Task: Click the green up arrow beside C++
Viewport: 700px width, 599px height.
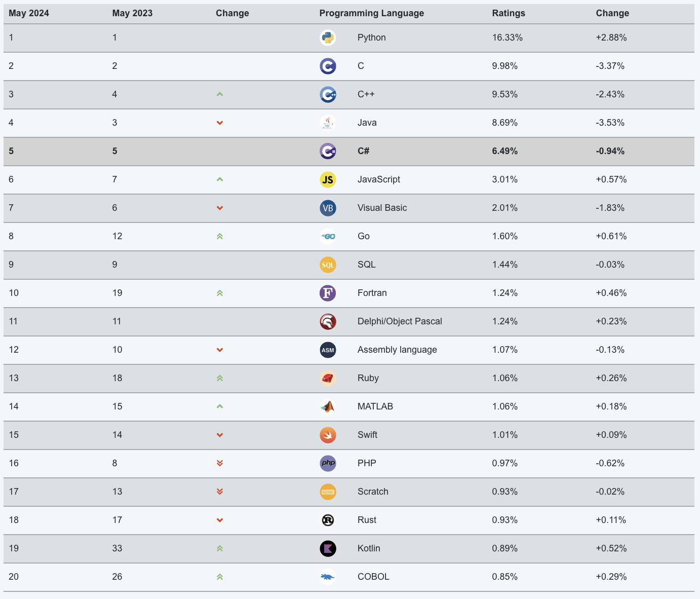Action: (x=220, y=94)
